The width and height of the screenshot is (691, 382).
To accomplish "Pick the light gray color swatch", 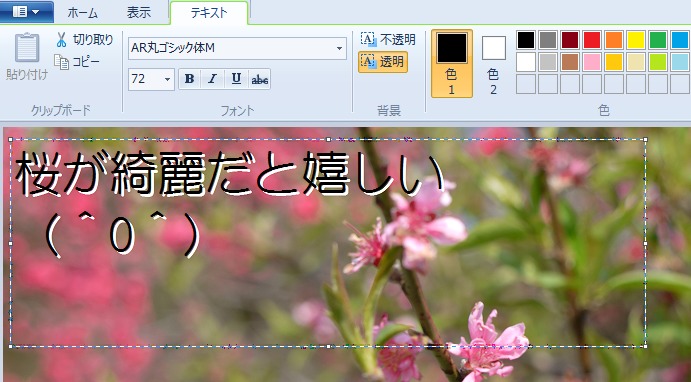I will [x=548, y=62].
